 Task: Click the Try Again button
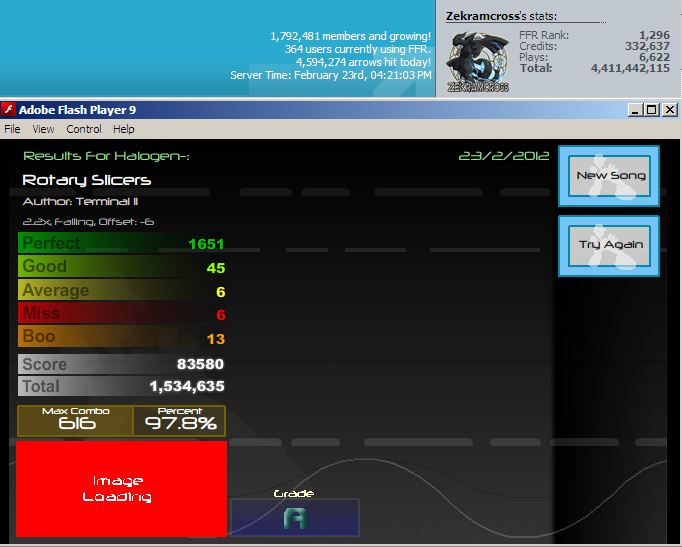click(609, 245)
